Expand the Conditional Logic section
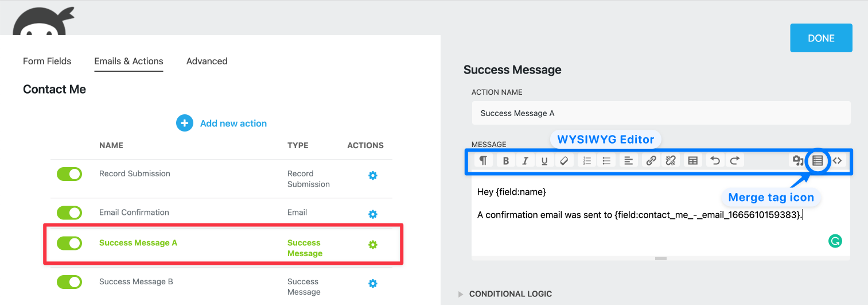Image resolution: width=868 pixels, height=305 pixels. tap(510, 294)
